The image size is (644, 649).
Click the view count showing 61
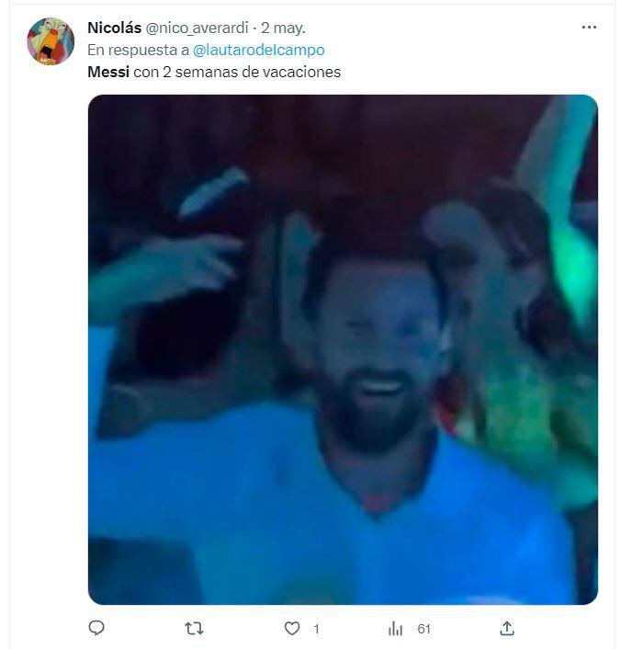coord(424,629)
